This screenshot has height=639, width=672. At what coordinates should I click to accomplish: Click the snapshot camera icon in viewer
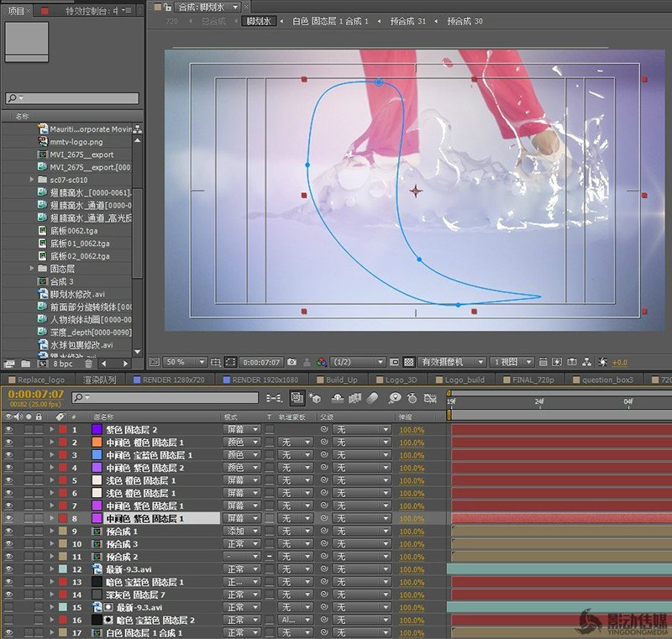click(291, 362)
